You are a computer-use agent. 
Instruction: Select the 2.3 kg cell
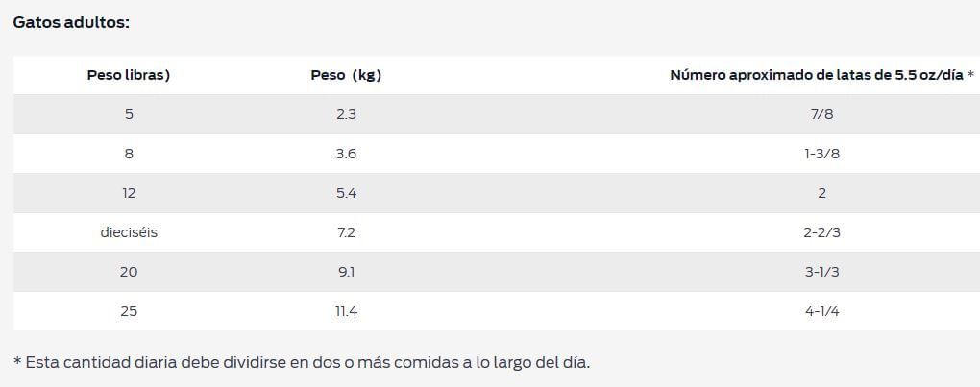click(346, 114)
